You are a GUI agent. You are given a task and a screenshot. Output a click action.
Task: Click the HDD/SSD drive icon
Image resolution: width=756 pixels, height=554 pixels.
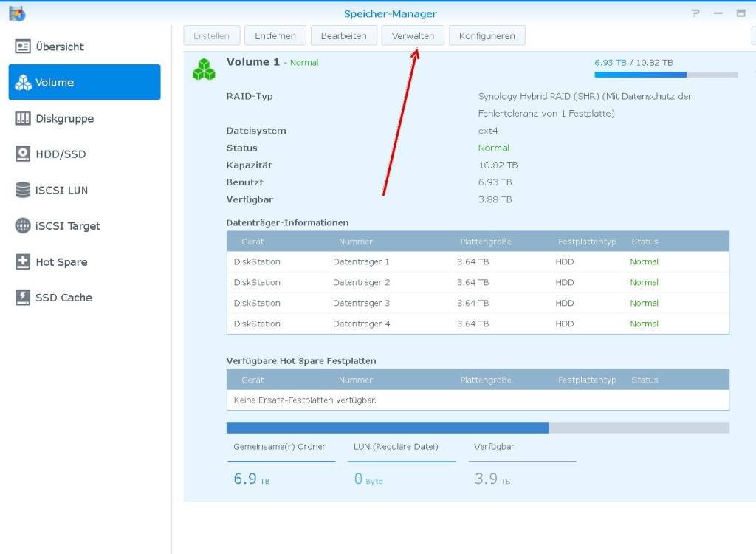[x=23, y=154]
